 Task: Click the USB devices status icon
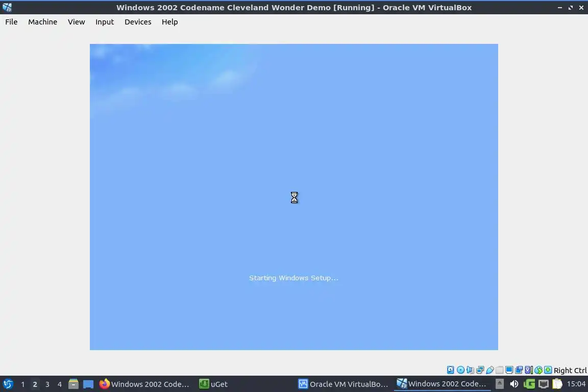click(490, 370)
